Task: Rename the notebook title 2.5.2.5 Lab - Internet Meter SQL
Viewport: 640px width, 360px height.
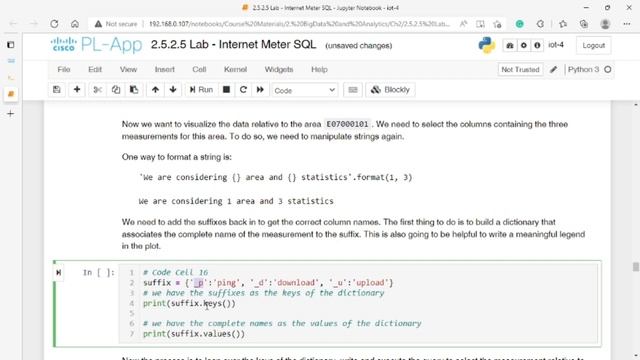Action: pyautogui.click(x=233, y=44)
